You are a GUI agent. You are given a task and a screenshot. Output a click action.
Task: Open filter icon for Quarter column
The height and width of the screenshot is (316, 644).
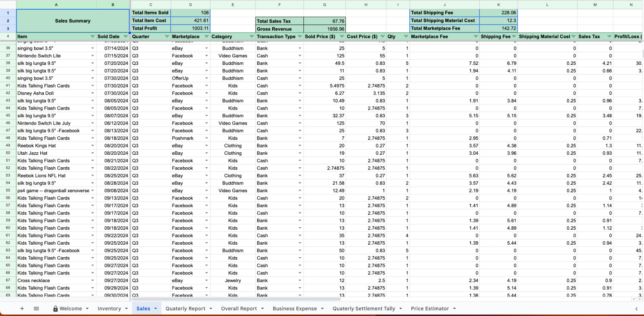(167, 37)
